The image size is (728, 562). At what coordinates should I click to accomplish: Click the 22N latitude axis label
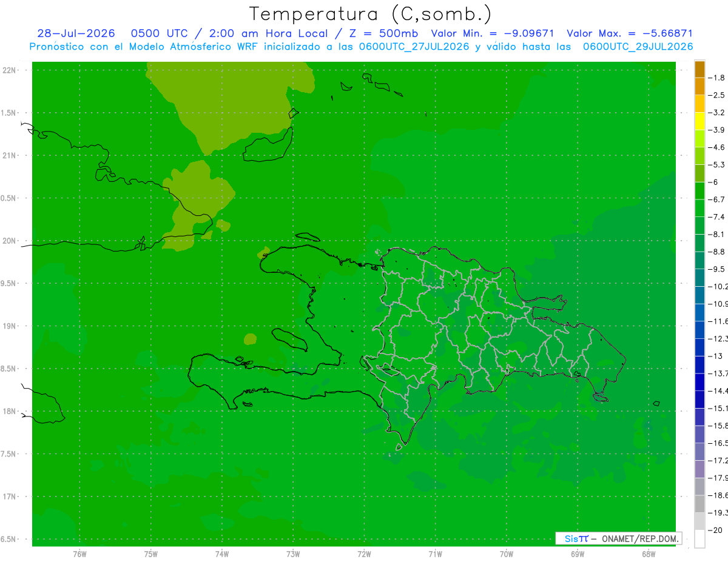click(10, 70)
